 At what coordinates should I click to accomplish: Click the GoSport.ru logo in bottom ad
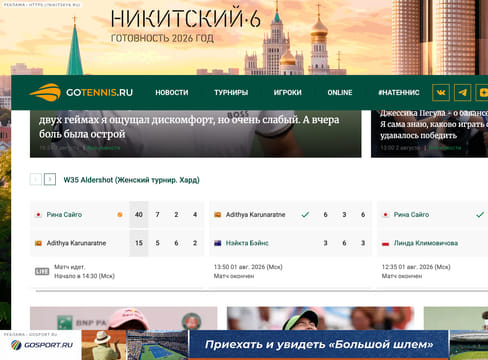42,345
